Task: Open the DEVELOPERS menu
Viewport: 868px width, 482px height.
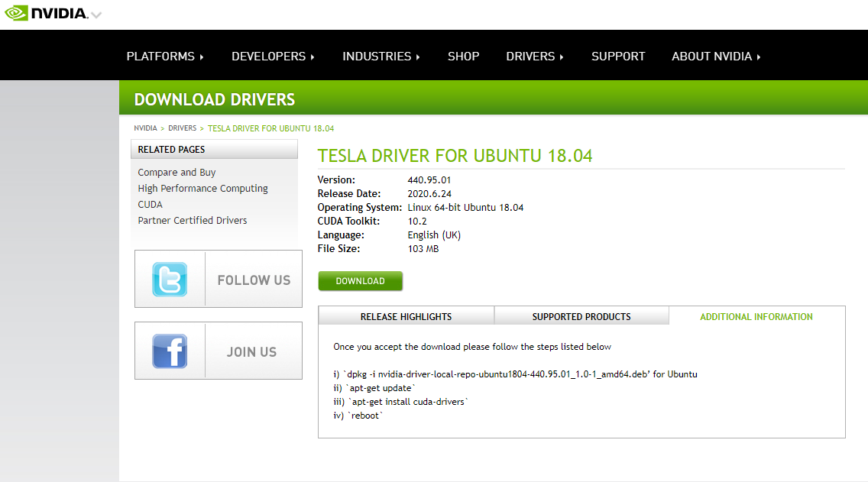Action: 273,57
